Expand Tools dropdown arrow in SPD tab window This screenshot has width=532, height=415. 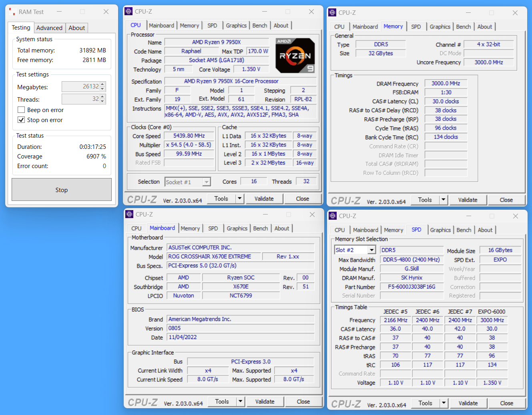[444, 403]
